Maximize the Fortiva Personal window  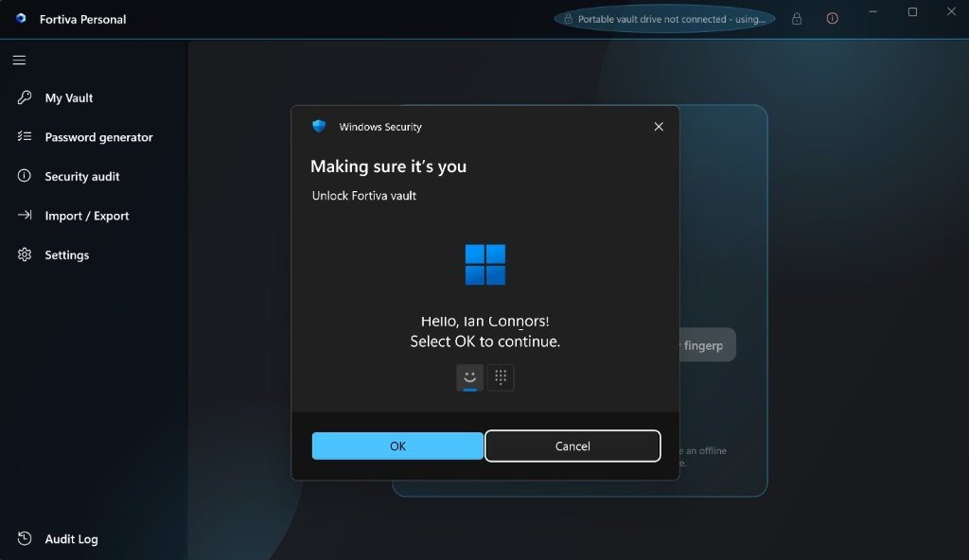tap(912, 11)
